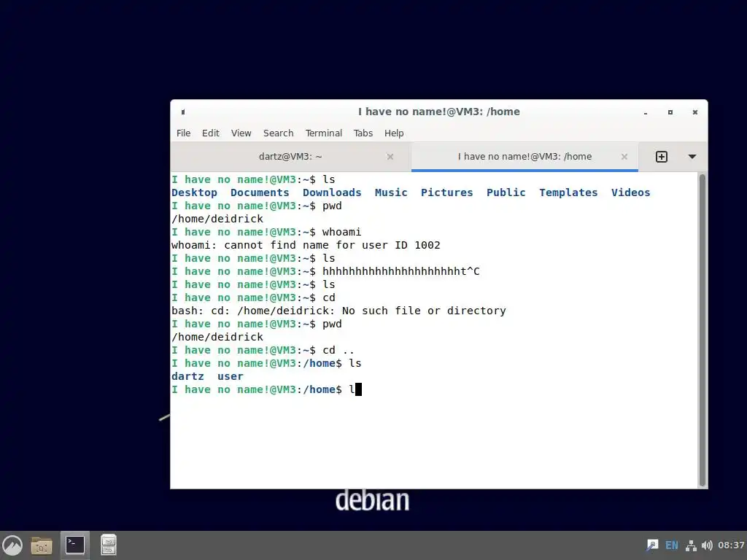Switch to the dartz@VM3 tab
This screenshot has height=560, width=747.
(x=290, y=157)
